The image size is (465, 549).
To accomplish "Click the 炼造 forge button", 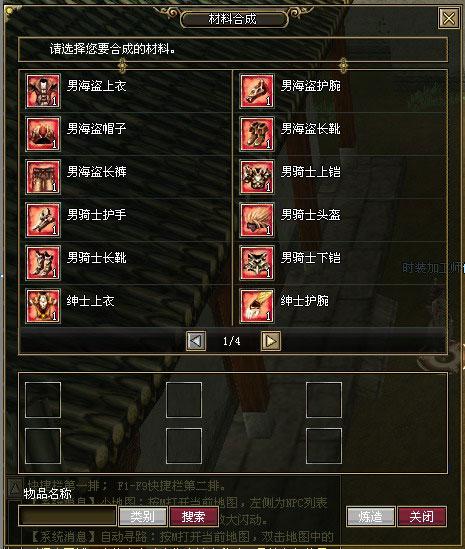I will (x=371, y=516).
